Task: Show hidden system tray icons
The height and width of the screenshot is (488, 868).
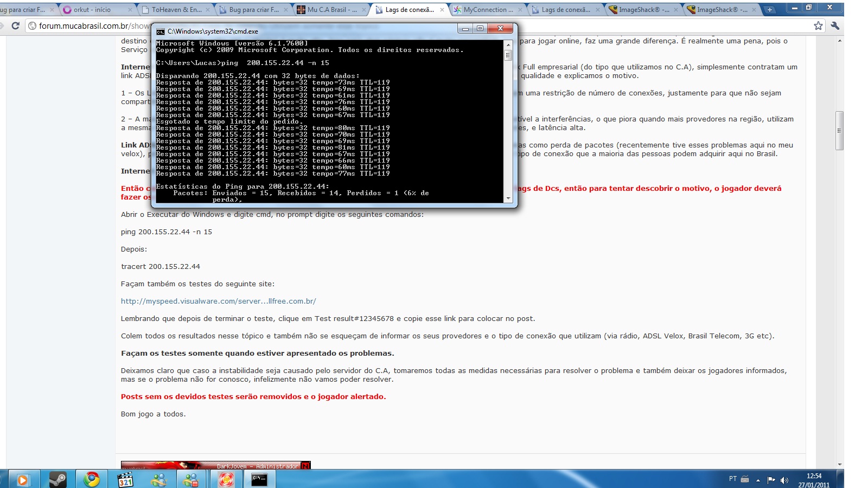Action: (x=758, y=480)
